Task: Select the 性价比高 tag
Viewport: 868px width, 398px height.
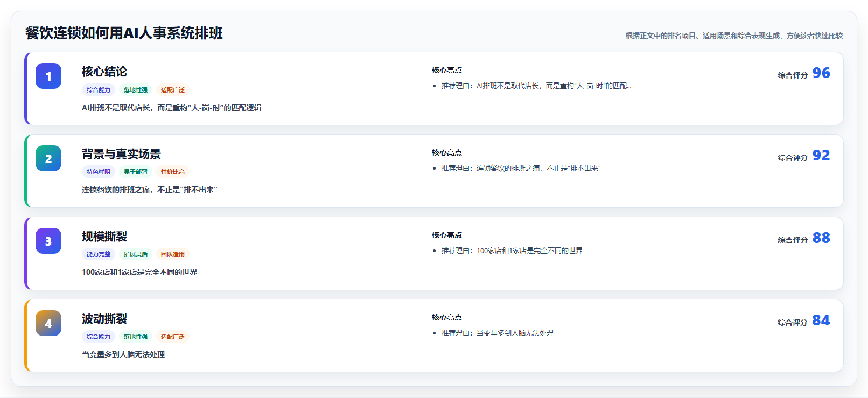Action: pyautogui.click(x=173, y=172)
